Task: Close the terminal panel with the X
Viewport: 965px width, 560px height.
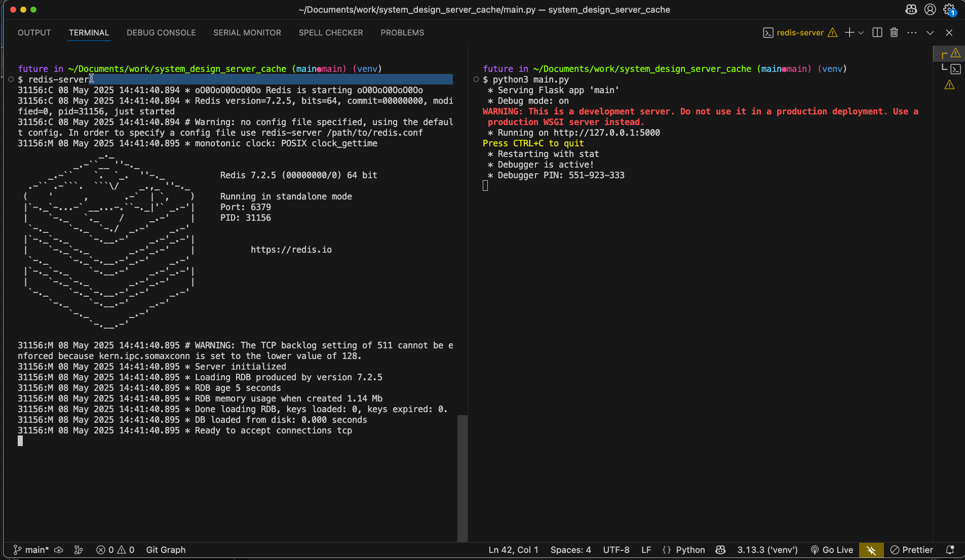Action: tap(949, 32)
